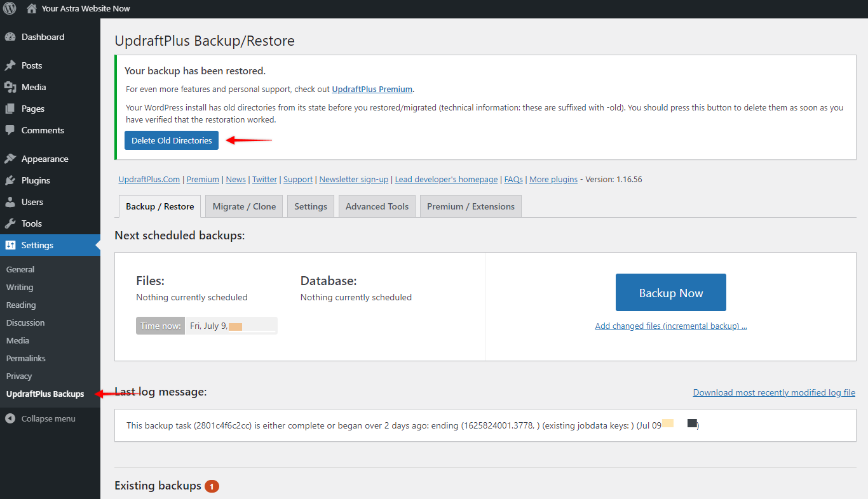The image size is (868, 499).
Task: Click Your Astra Website Now site name
Action: coord(86,8)
